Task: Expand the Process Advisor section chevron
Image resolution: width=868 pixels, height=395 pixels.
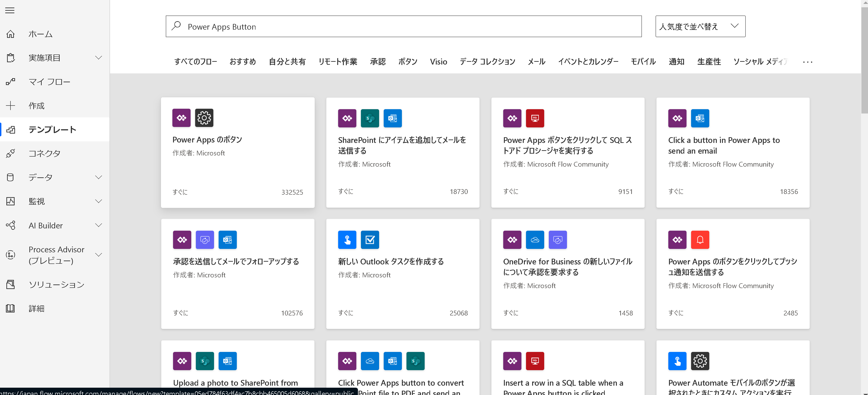Action: pyautogui.click(x=98, y=255)
